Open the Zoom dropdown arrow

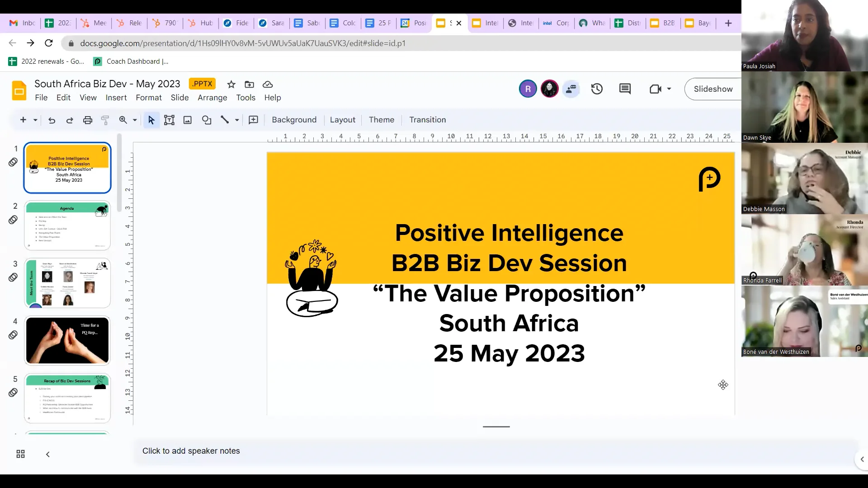(134, 120)
